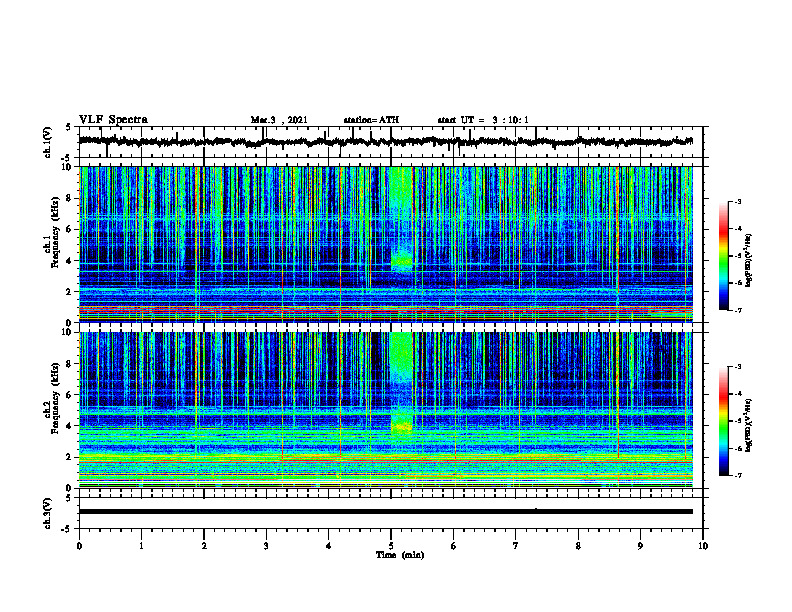Click the "ch.1(V)" waveform axis label
792x612 pixels.
47,142
